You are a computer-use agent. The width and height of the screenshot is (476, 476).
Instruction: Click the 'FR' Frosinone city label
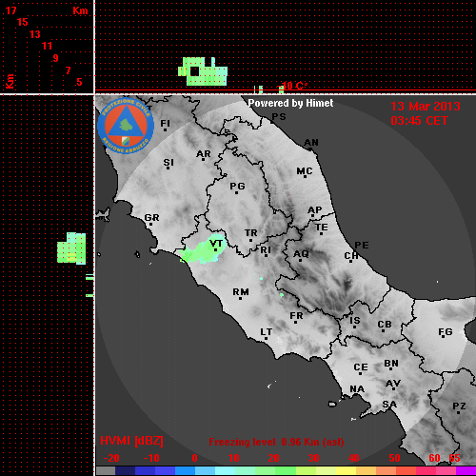296,316
